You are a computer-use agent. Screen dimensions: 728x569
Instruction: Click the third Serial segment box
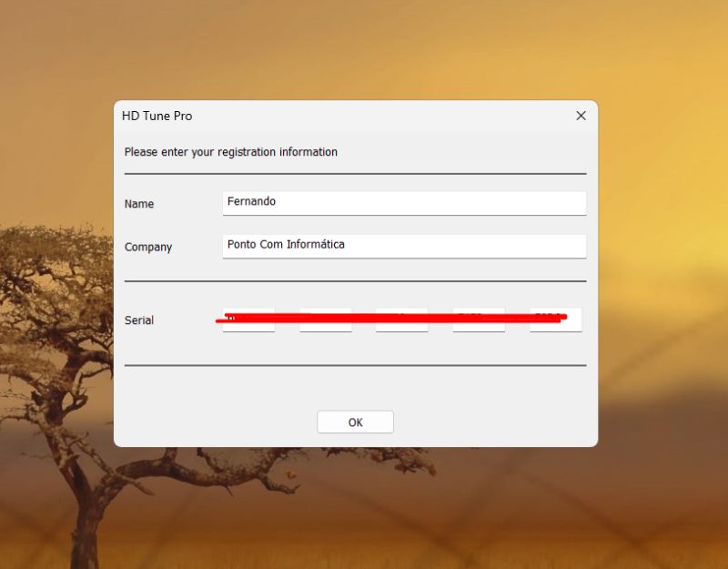click(401, 320)
